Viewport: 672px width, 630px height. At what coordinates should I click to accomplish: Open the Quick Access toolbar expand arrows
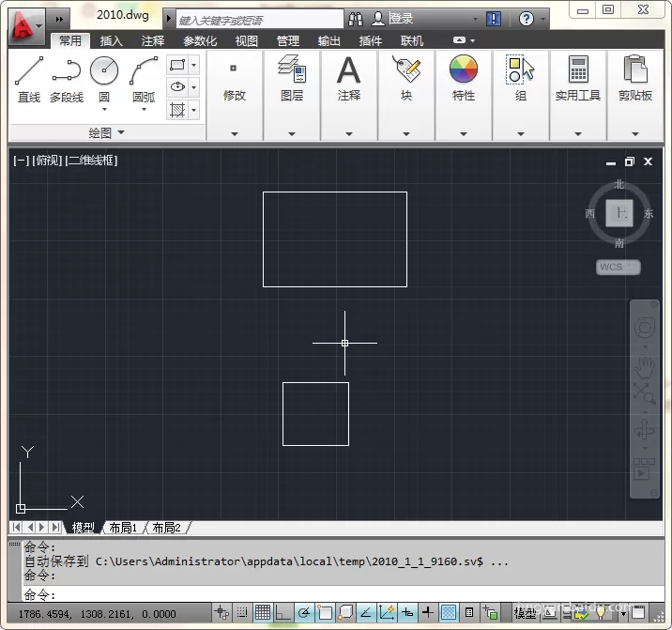pyautogui.click(x=59, y=19)
